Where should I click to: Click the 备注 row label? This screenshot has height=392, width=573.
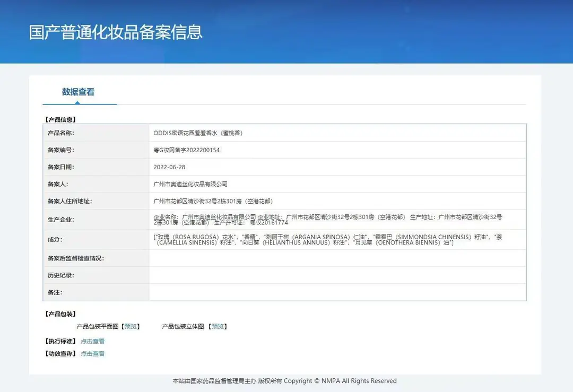pyautogui.click(x=55, y=292)
